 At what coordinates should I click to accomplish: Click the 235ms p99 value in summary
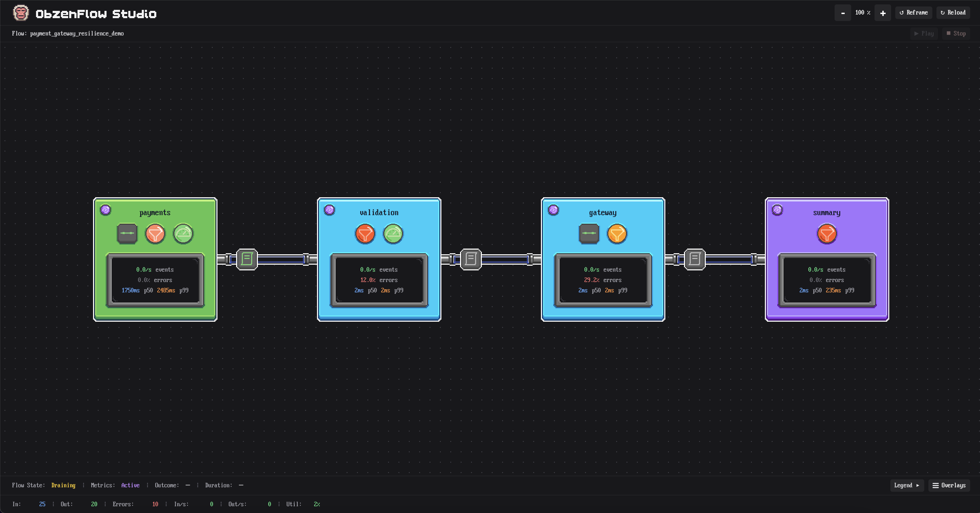[x=833, y=290]
